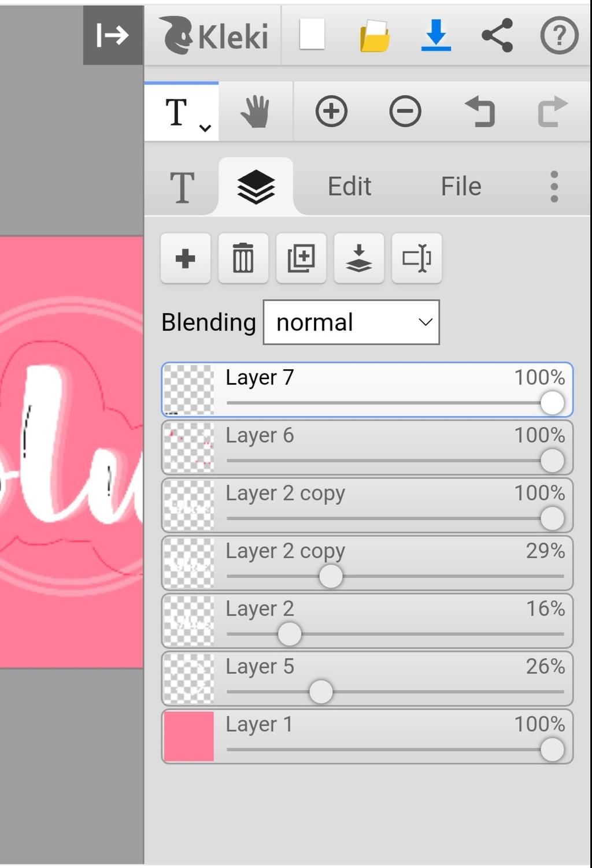
Task: Undo the last action
Action: coord(480,112)
